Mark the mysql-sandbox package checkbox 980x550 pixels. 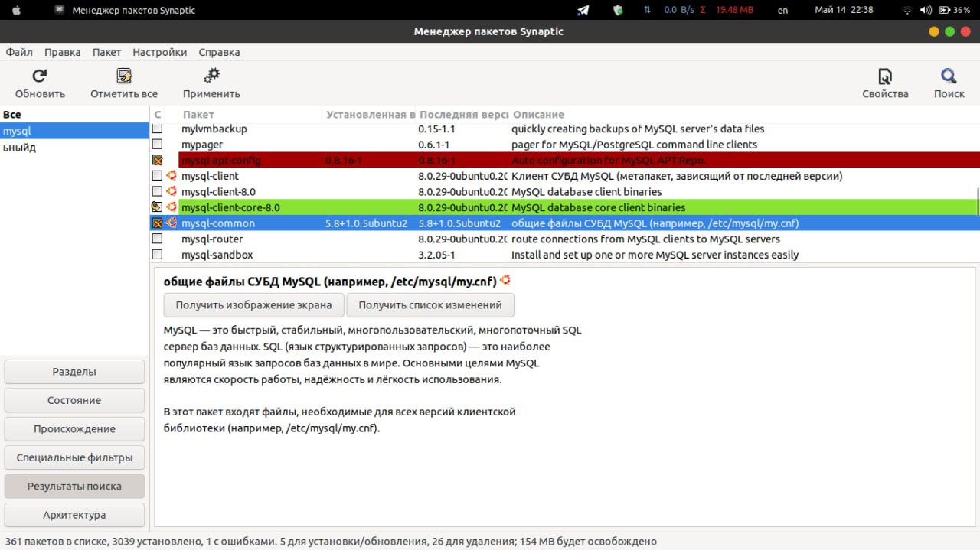[x=157, y=255]
